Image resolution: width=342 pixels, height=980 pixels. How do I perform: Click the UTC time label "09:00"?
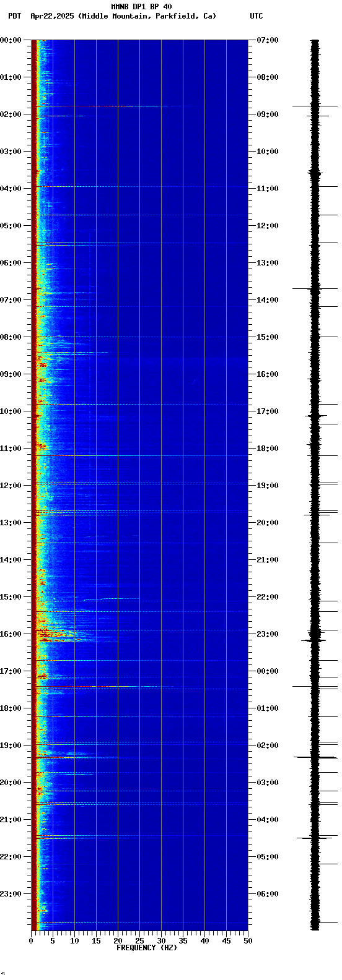pyautogui.click(x=268, y=114)
